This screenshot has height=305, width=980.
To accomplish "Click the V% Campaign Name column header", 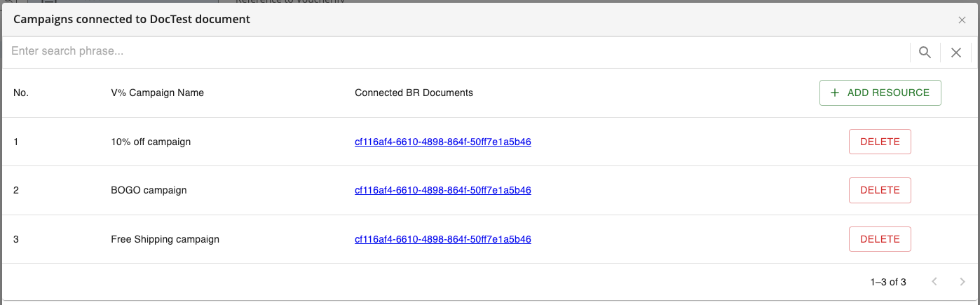I will [158, 93].
